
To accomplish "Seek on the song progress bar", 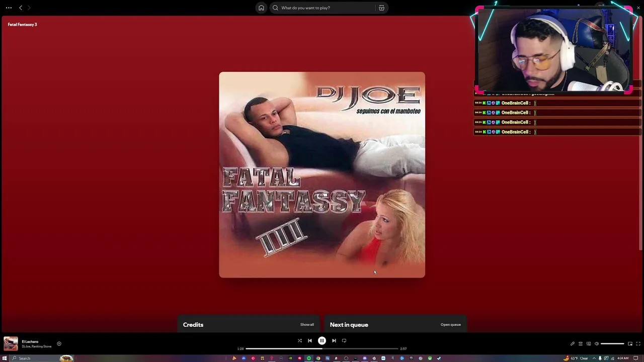I will coord(322,348).
